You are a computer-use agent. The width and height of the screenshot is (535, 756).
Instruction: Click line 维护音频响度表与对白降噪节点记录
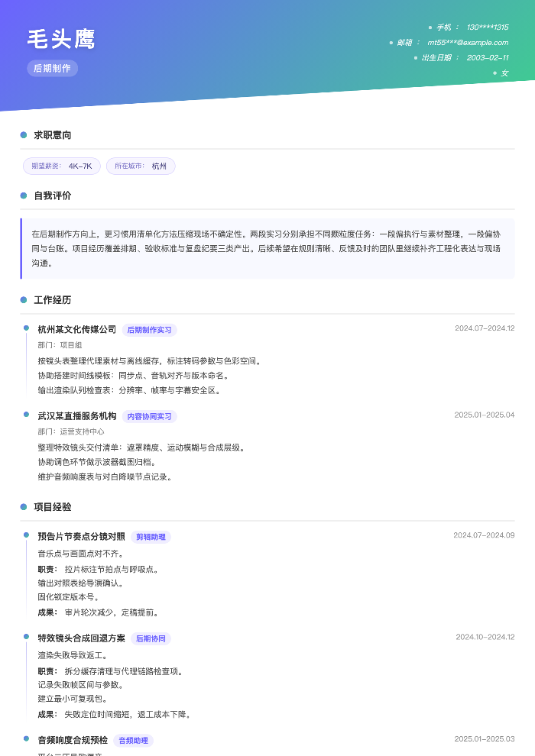105,477
